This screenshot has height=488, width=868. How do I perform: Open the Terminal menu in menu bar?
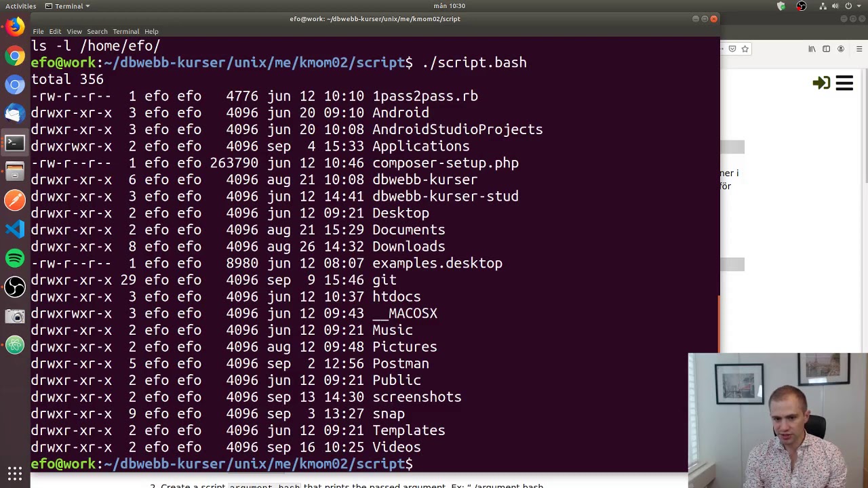click(x=125, y=31)
